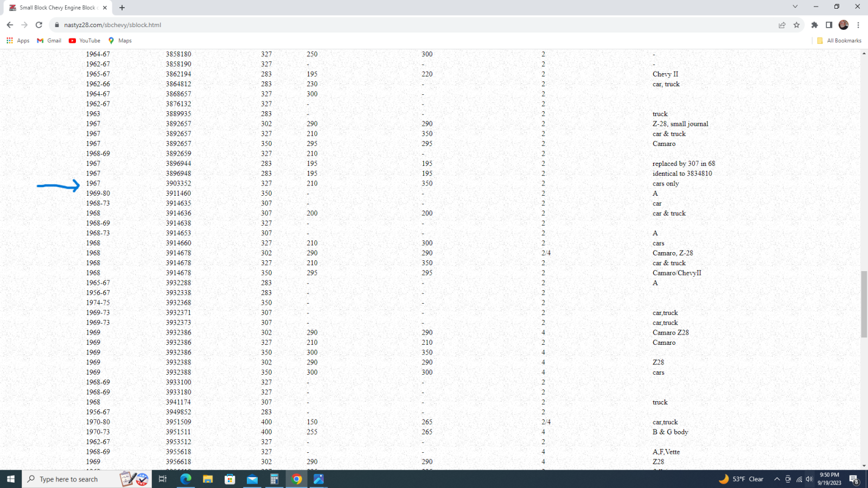Image resolution: width=868 pixels, height=488 pixels.
Task: Open Apps bookmark shortcut
Action: pyautogui.click(x=18, y=41)
